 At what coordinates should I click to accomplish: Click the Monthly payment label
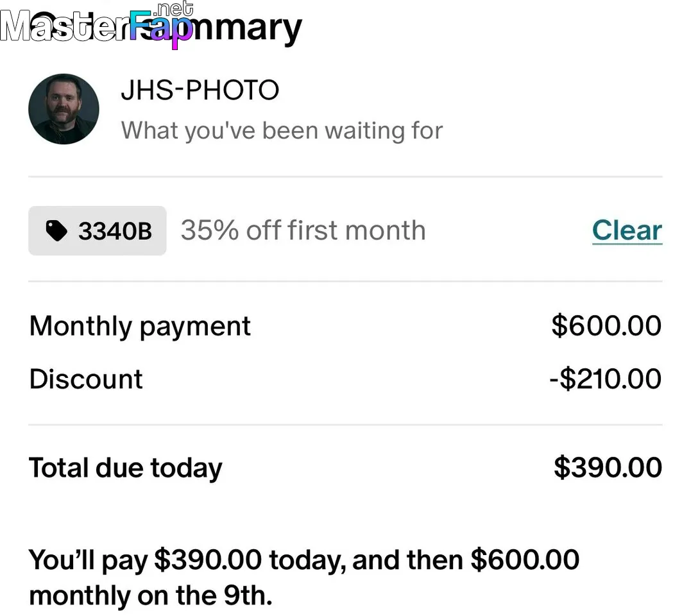(x=140, y=326)
